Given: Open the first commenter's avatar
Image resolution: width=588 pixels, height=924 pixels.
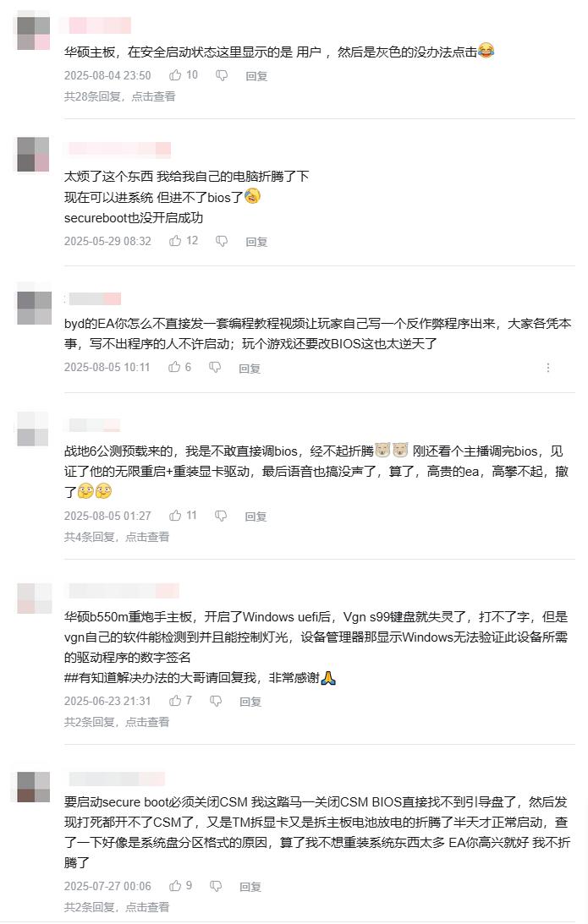Looking at the screenshot, I should 33,33.
